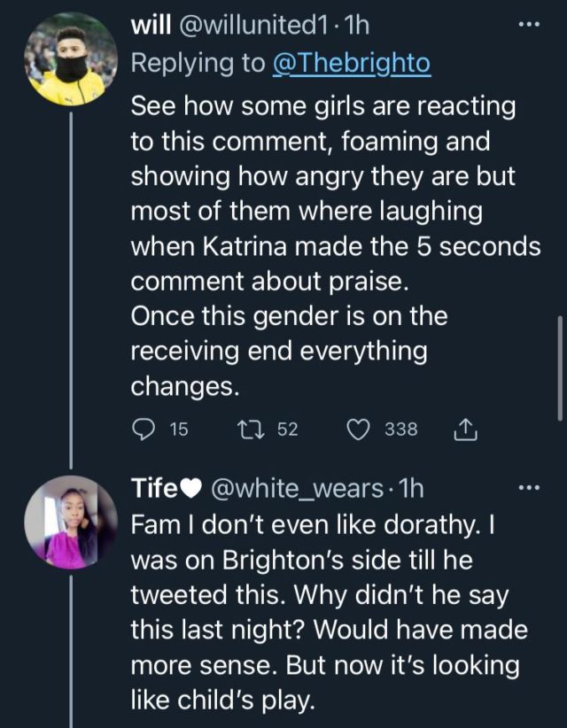View the 52 retweets count
567x728 pixels.
(x=287, y=430)
